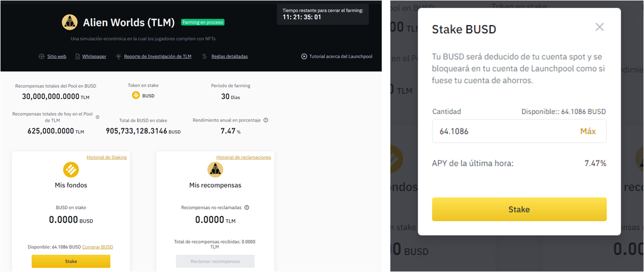Open Historial de reclamaciones link
The height and width of the screenshot is (272, 644).
[243, 157]
